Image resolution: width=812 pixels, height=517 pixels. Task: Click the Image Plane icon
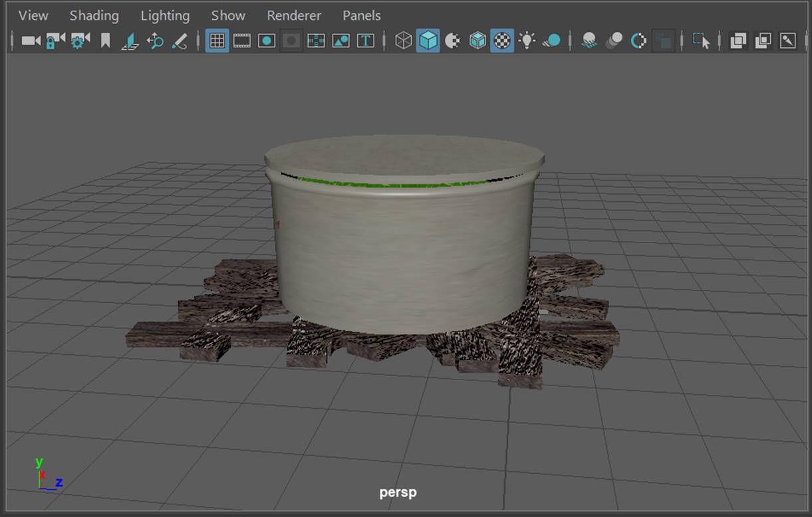click(x=130, y=41)
